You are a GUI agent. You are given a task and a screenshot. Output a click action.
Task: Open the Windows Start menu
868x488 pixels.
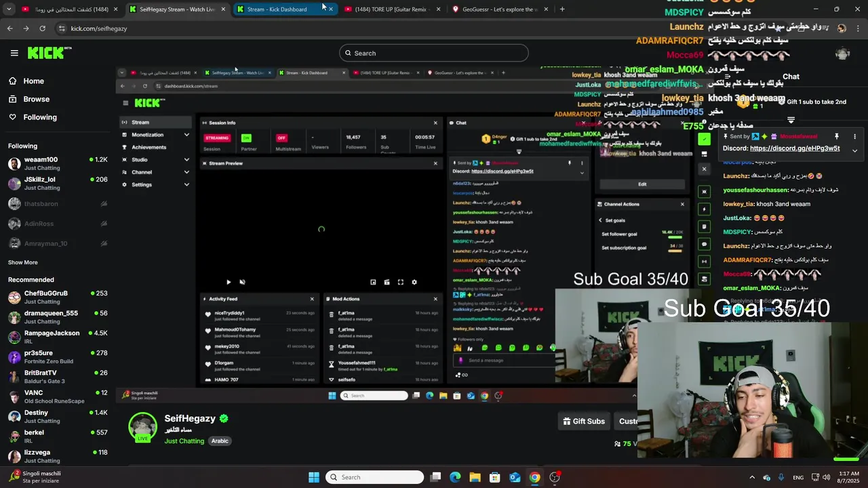(314, 477)
